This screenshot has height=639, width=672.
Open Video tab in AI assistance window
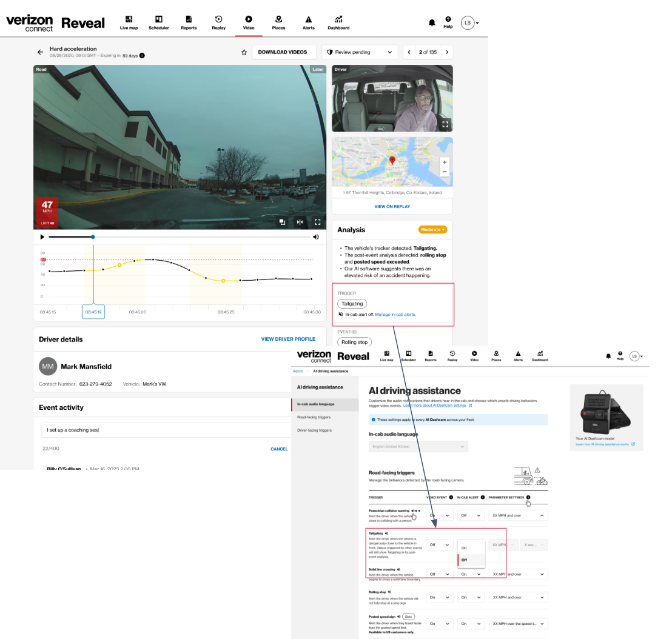(x=474, y=356)
